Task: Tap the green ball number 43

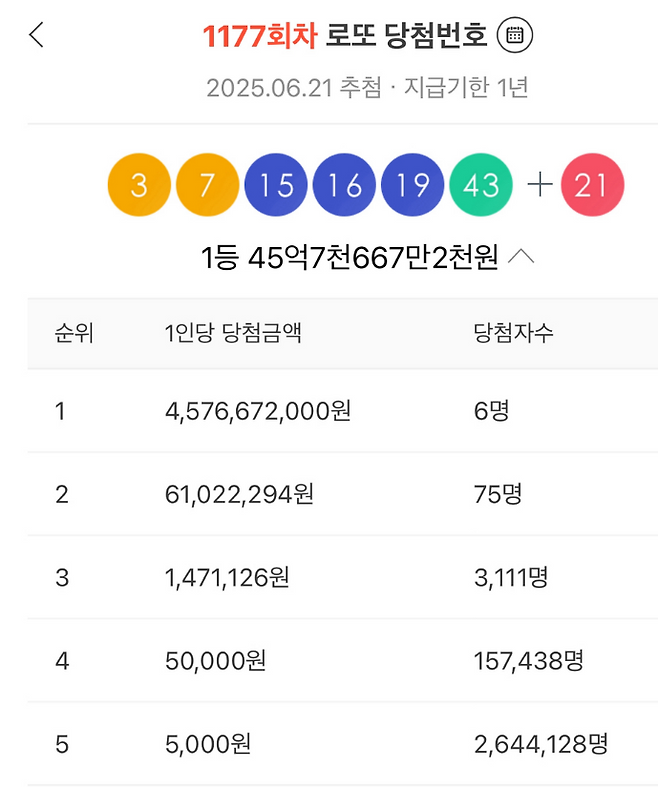Action: [481, 185]
